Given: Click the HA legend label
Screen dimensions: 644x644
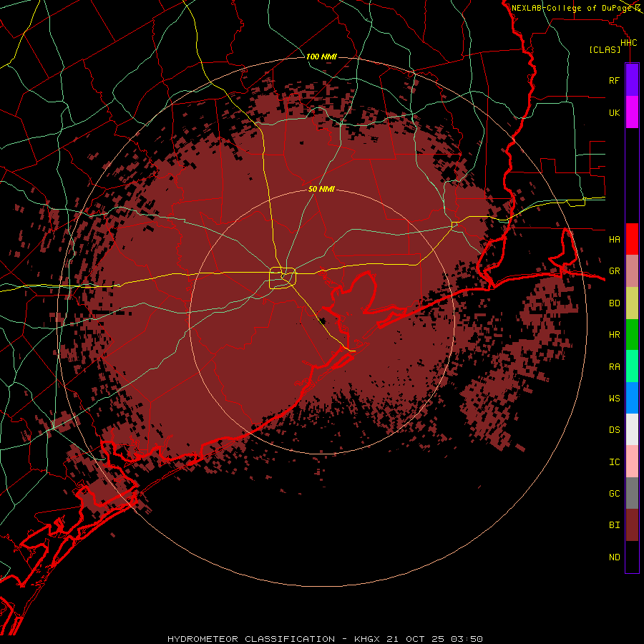Looking at the screenshot, I should pyautogui.click(x=614, y=239).
